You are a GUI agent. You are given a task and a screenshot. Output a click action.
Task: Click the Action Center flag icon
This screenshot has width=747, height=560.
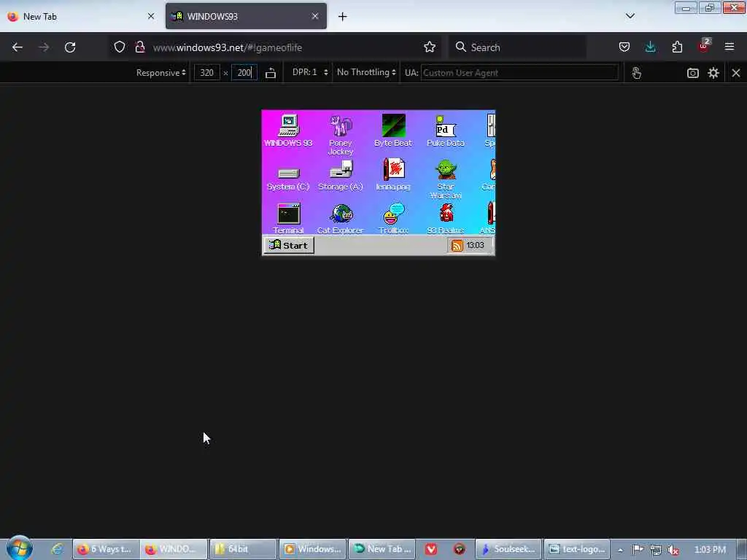[x=638, y=550]
